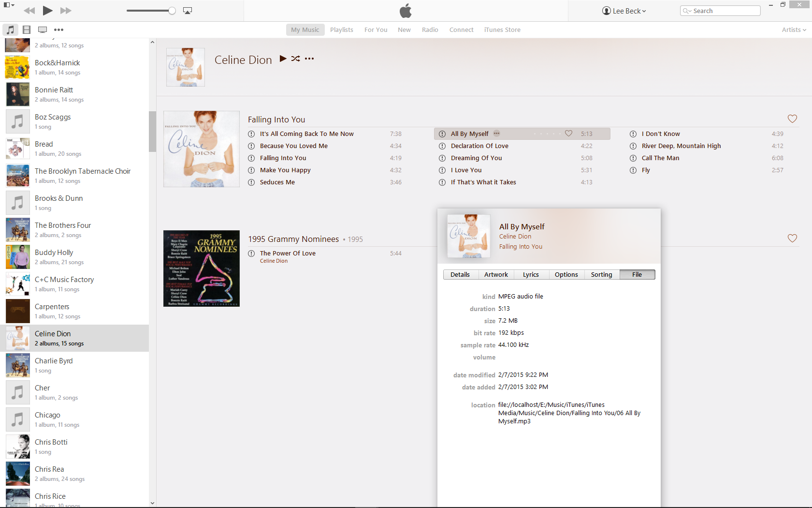Screen dimensions: 812x508
Task: Open the Details tab in song info
Action: pyautogui.click(x=460, y=275)
